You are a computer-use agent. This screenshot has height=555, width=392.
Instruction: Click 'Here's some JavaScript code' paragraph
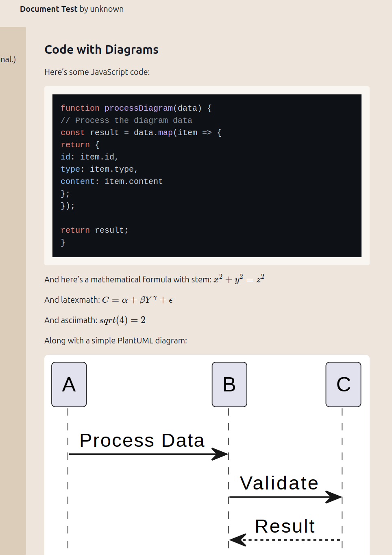point(97,72)
